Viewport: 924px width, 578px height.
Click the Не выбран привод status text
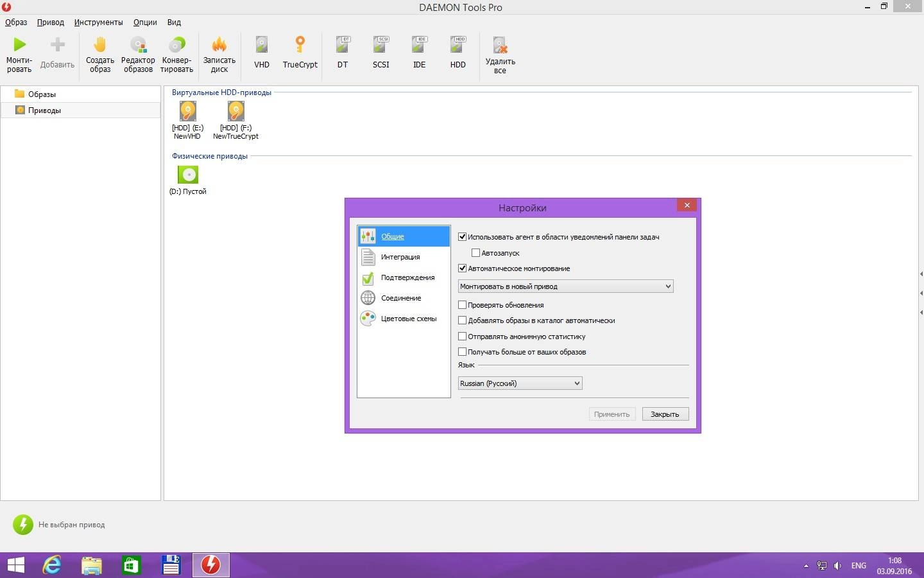tap(71, 525)
